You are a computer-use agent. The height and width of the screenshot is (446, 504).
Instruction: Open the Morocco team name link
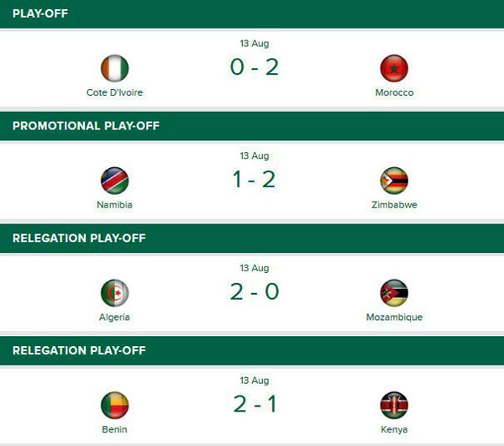[x=394, y=92]
